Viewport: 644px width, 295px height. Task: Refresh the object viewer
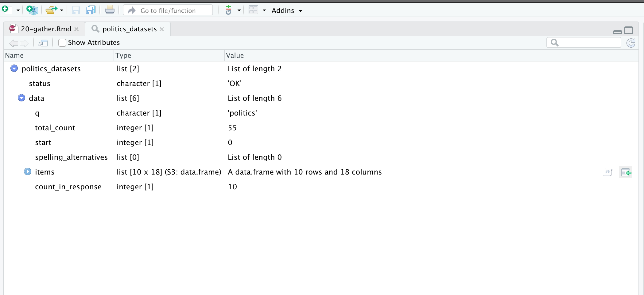(631, 43)
